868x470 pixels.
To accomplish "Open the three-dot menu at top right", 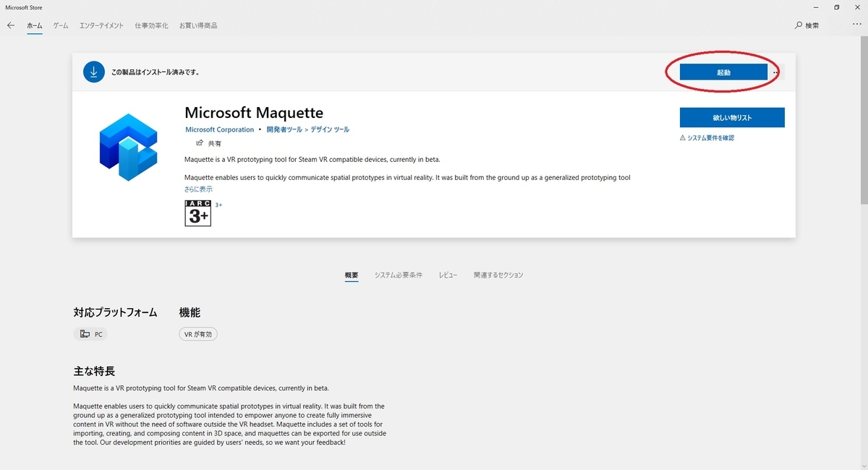I will (856, 25).
